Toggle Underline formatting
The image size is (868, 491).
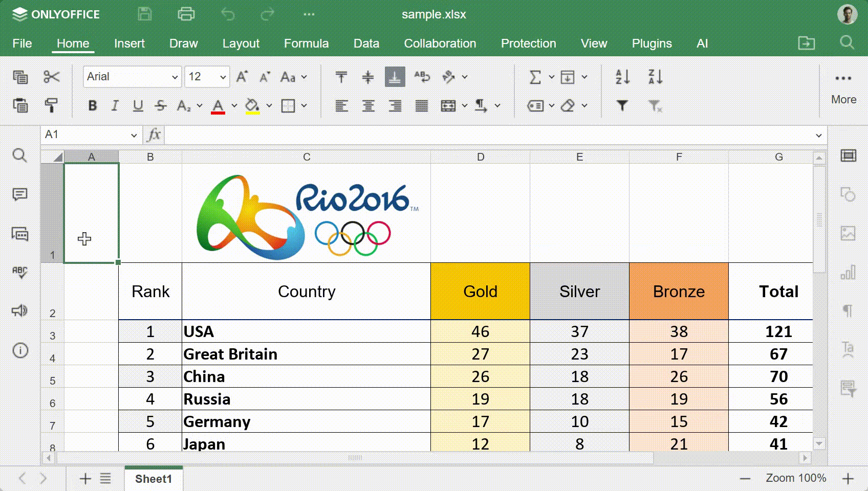click(x=138, y=105)
